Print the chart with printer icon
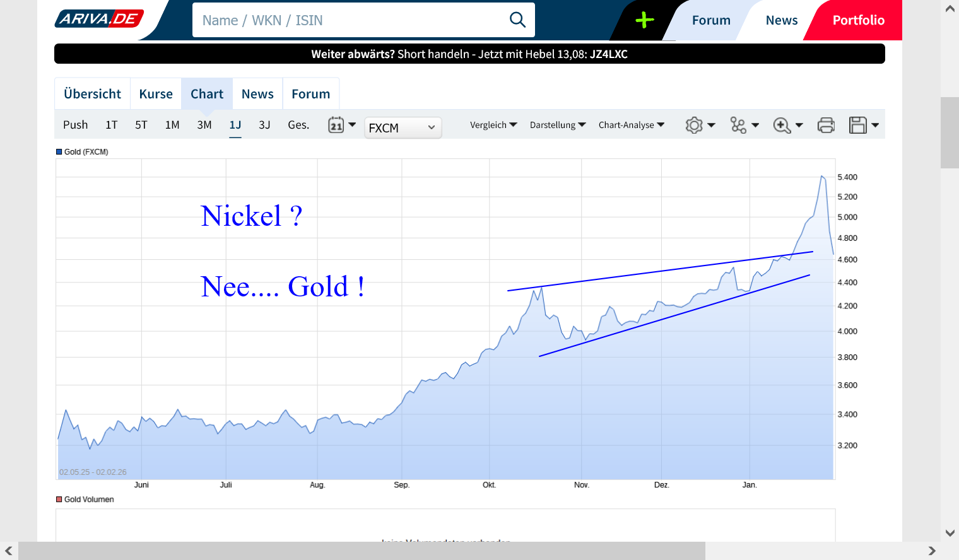Image resolution: width=959 pixels, height=560 pixels. 826,125
